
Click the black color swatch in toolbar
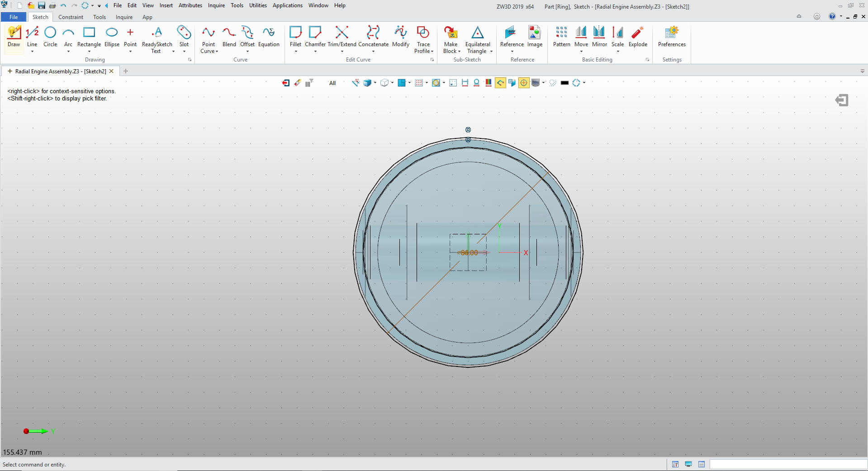coord(564,83)
